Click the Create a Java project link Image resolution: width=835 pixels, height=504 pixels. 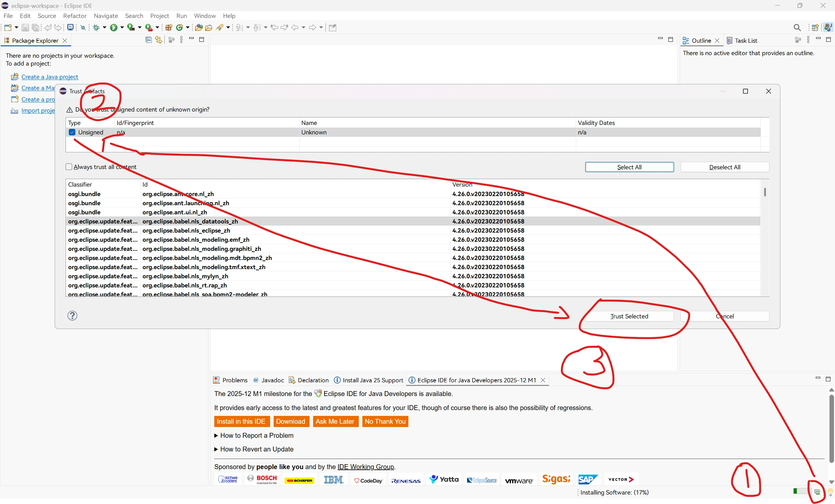point(50,77)
